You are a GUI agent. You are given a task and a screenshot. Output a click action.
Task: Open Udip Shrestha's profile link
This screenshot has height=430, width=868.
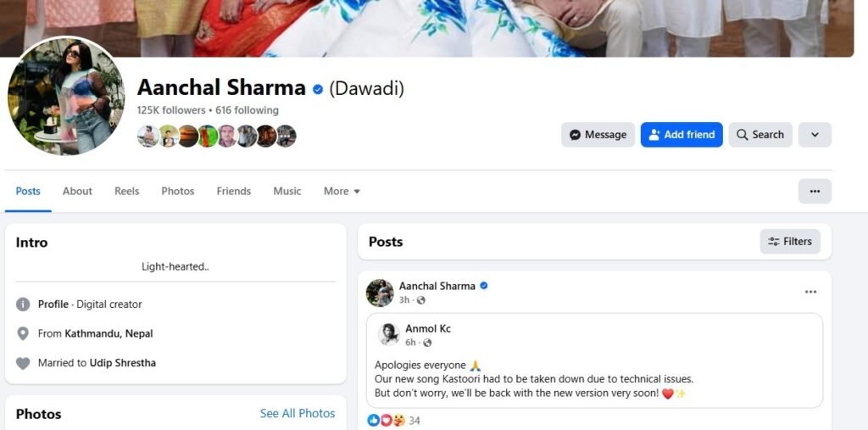tap(122, 363)
